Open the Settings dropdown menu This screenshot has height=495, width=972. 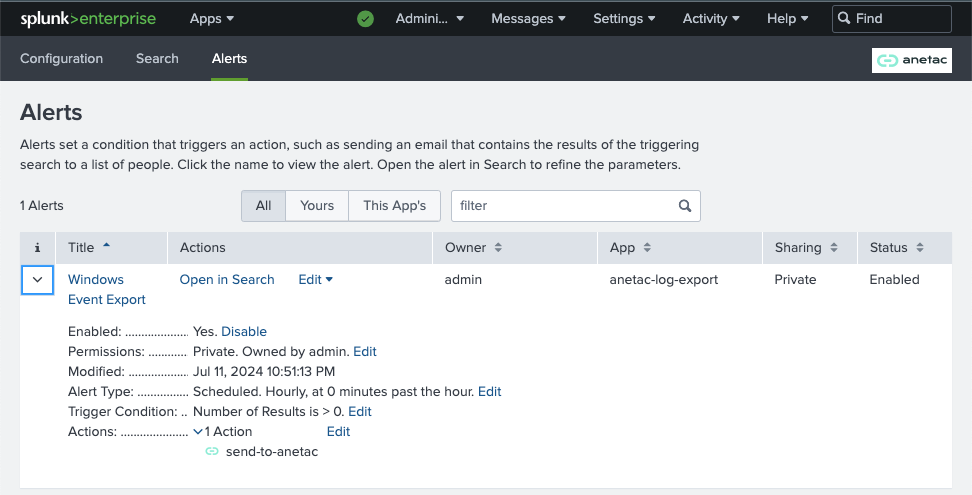(x=624, y=19)
